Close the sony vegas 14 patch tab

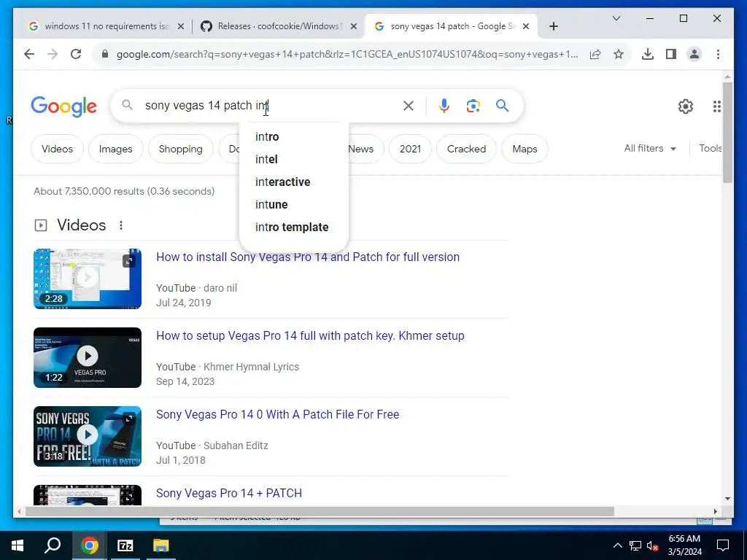(x=526, y=27)
